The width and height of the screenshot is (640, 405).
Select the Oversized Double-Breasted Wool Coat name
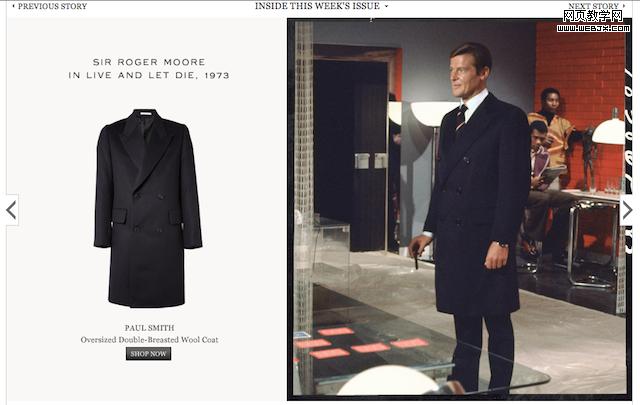pos(148,340)
